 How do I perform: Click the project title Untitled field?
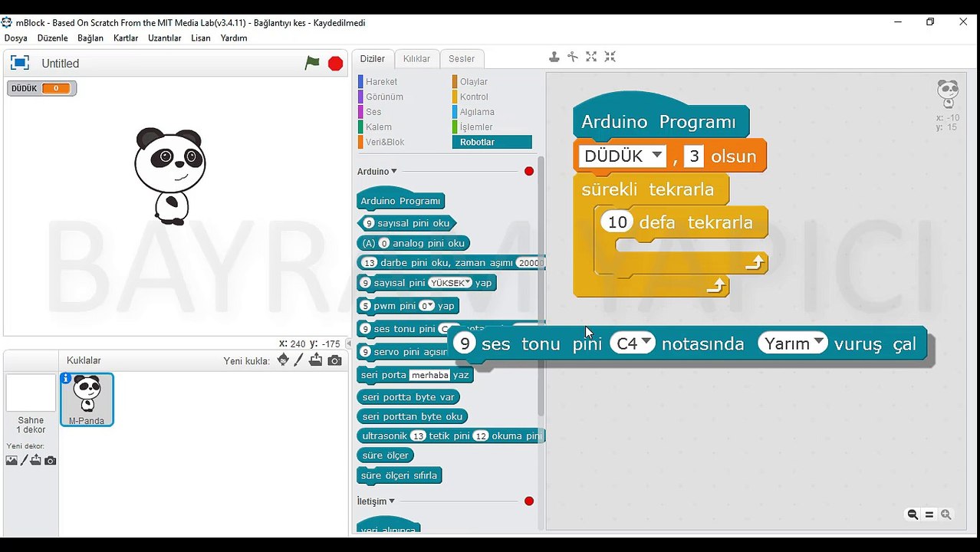[x=61, y=64]
